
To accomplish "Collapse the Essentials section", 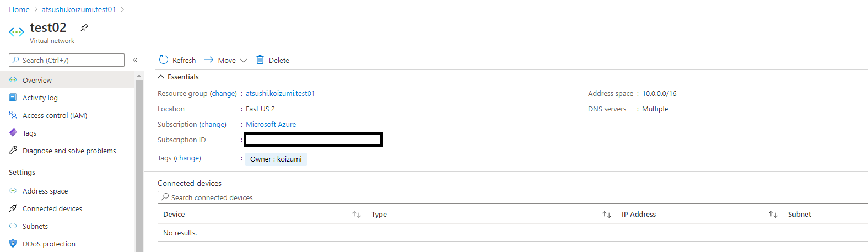I will click(x=161, y=77).
